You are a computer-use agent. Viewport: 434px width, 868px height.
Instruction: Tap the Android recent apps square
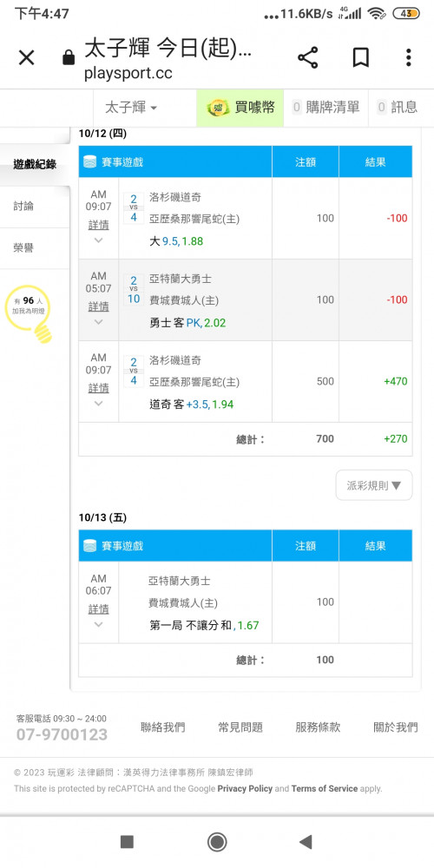(128, 842)
